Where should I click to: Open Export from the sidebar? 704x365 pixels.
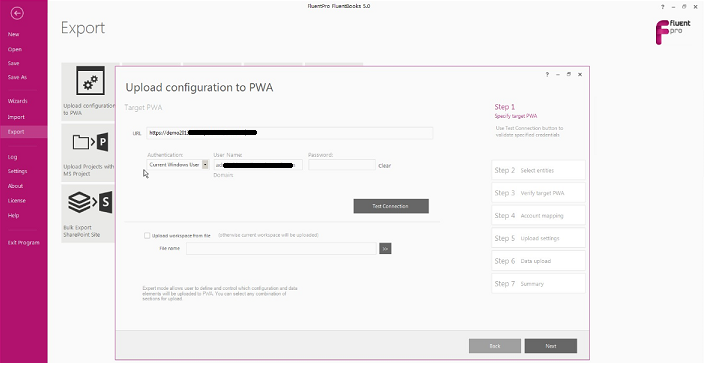(x=23, y=132)
